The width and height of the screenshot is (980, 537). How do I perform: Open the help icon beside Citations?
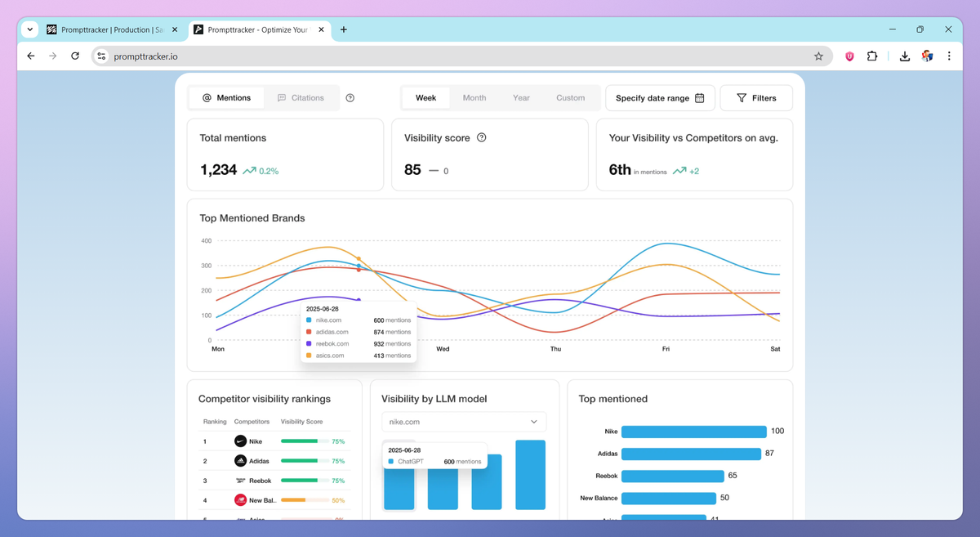[x=350, y=98]
